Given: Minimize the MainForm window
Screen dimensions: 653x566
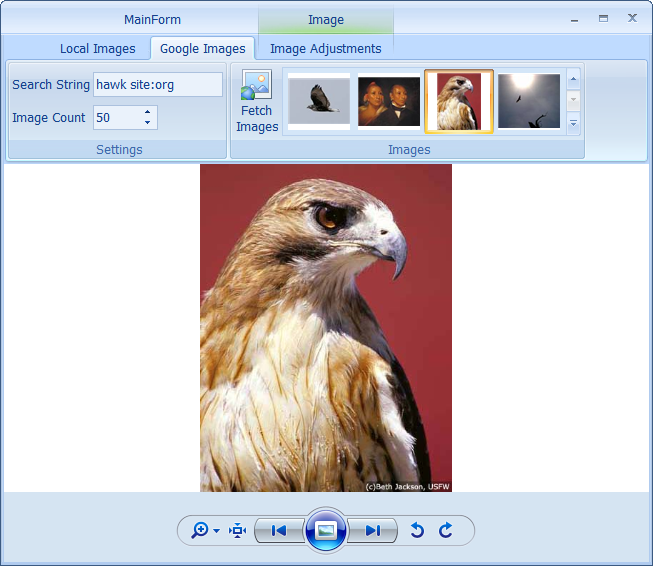Looking at the screenshot, I should pos(574,19).
